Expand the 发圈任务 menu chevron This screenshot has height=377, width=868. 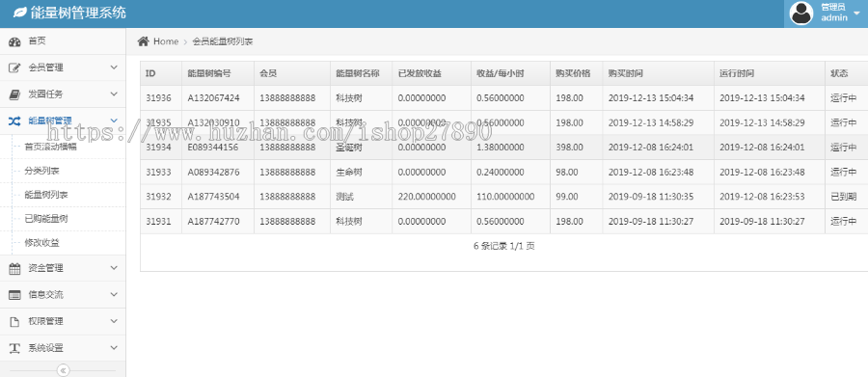(x=114, y=94)
